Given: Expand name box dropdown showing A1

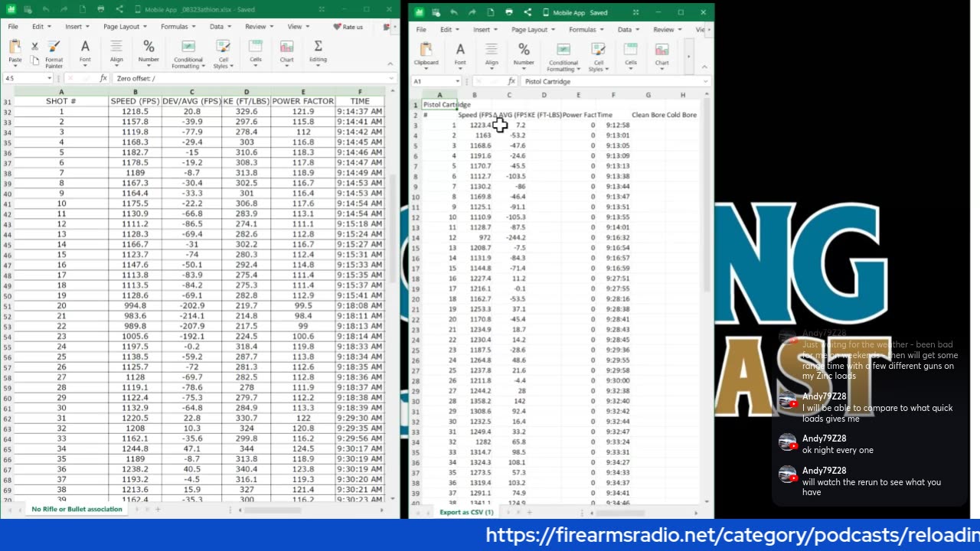Looking at the screenshot, I should pyautogui.click(x=457, y=81).
